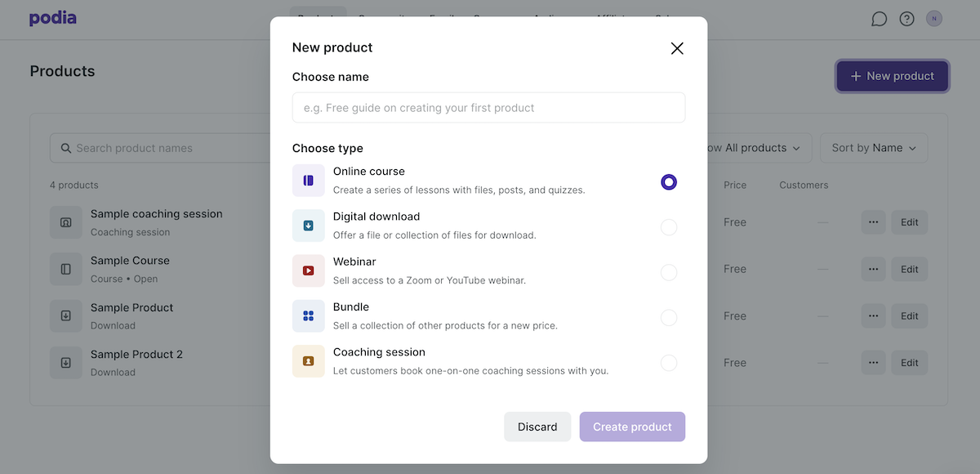
Task: Open more options for Sample Product 2
Action: [873, 363]
